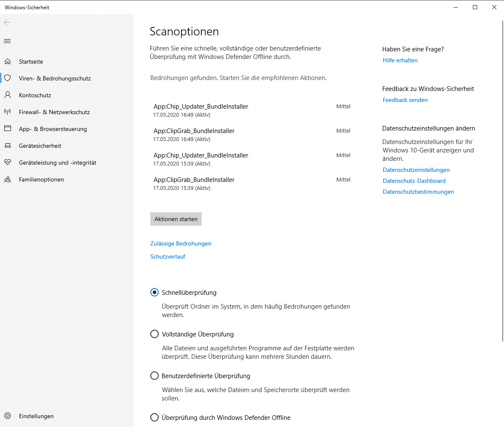Click the Aktionen starten button

[x=176, y=219]
